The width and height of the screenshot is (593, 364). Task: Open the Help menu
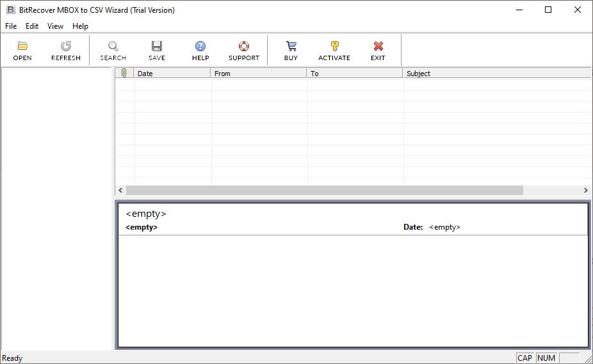[x=80, y=26]
